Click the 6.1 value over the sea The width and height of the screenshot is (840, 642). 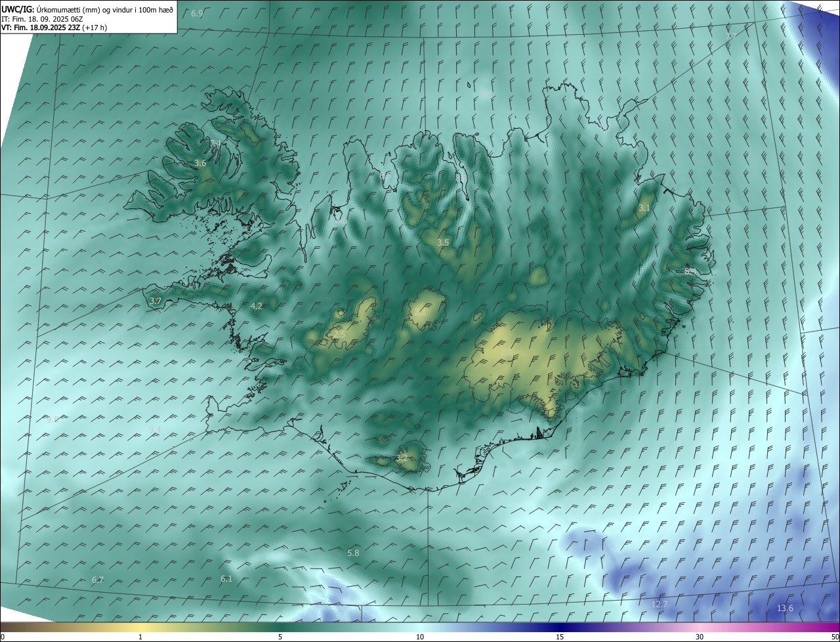pyautogui.click(x=226, y=579)
